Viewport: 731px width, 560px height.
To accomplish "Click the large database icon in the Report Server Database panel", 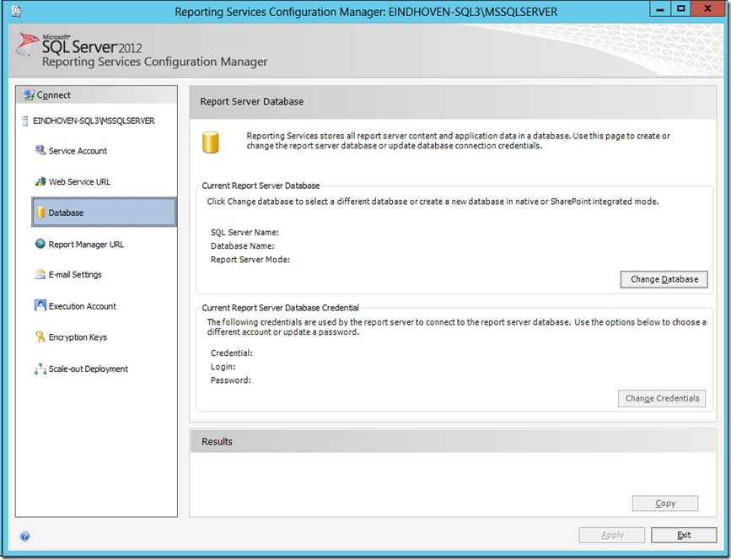I will [210, 143].
